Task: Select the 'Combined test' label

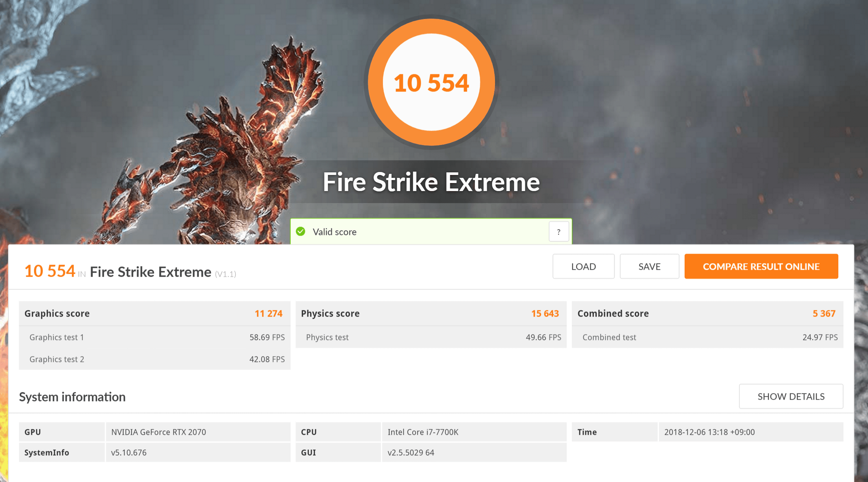Action: (x=609, y=337)
